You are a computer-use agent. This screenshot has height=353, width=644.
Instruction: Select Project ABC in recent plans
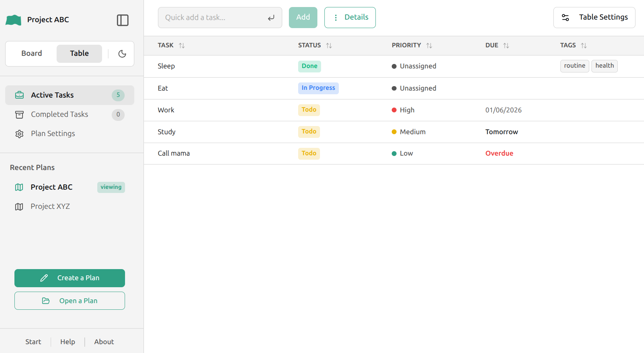coord(70,187)
